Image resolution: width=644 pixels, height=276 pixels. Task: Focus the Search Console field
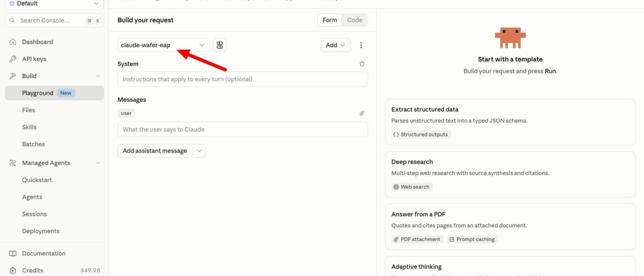point(54,20)
